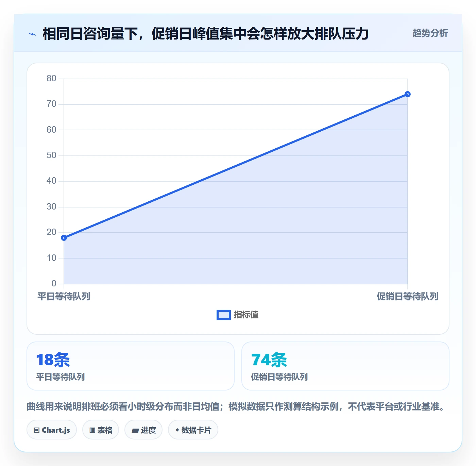Click the chart title heading text

pyautogui.click(x=206, y=34)
